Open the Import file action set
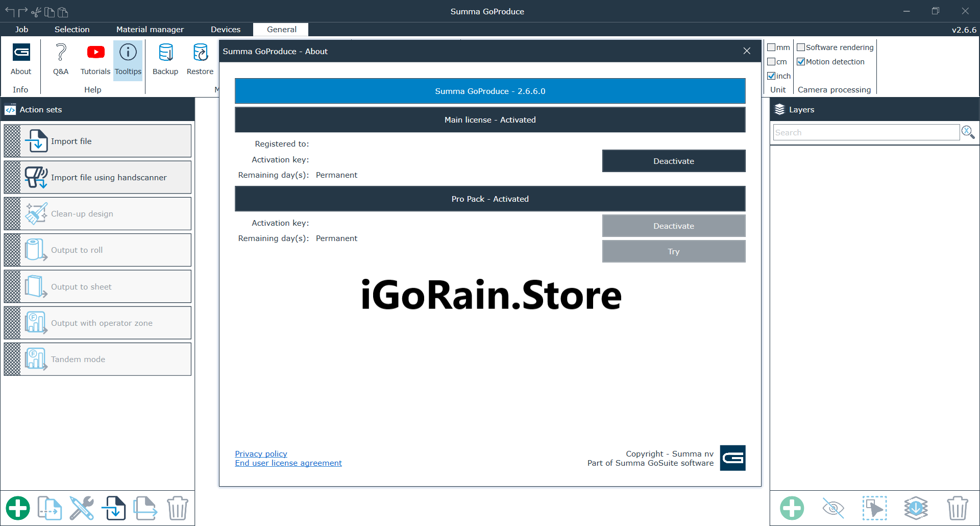Screen dimensions: 980x526 point(97,140)
